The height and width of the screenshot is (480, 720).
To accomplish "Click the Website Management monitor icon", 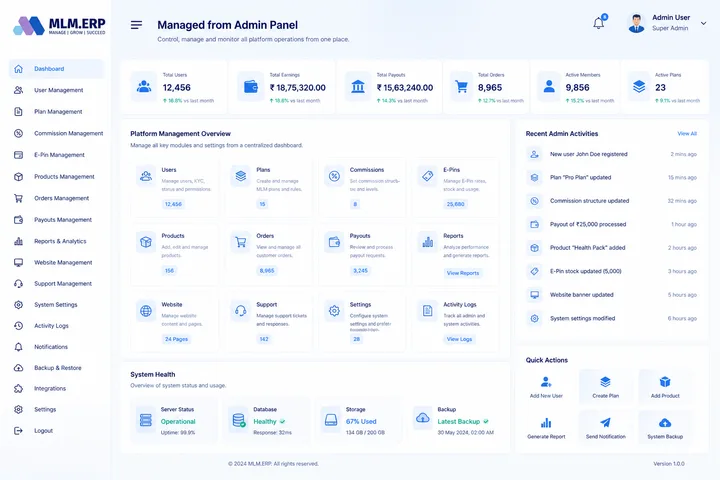I will 18,262.
